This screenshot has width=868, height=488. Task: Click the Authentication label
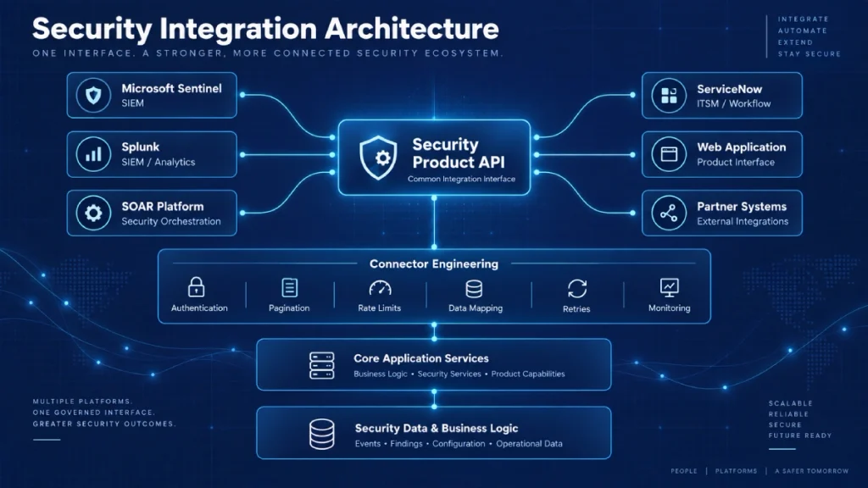tap(199, 308)
